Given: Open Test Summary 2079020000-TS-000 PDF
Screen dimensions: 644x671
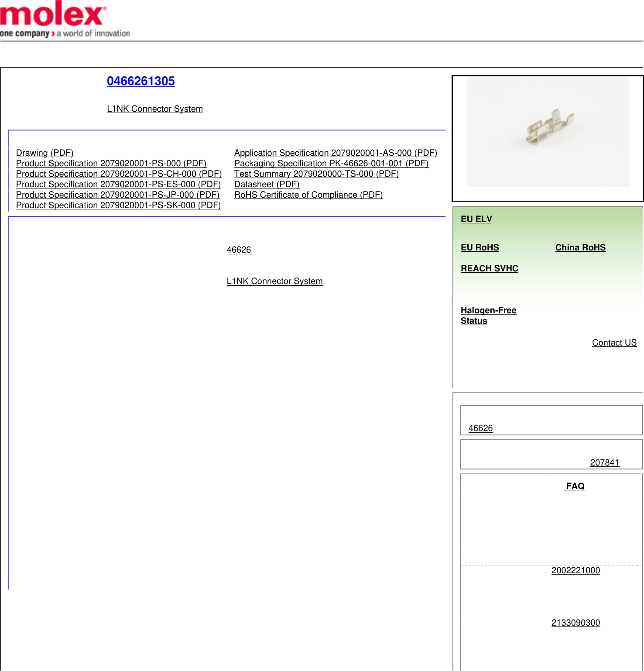Looking at the screenshot, I should click(316, 174).
